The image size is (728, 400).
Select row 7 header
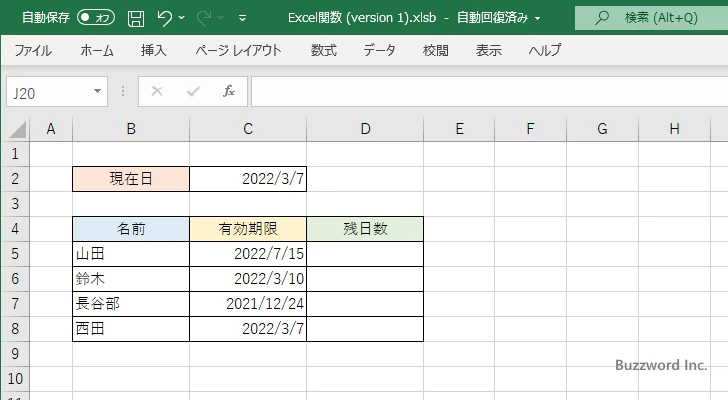[x=15, y=304]
